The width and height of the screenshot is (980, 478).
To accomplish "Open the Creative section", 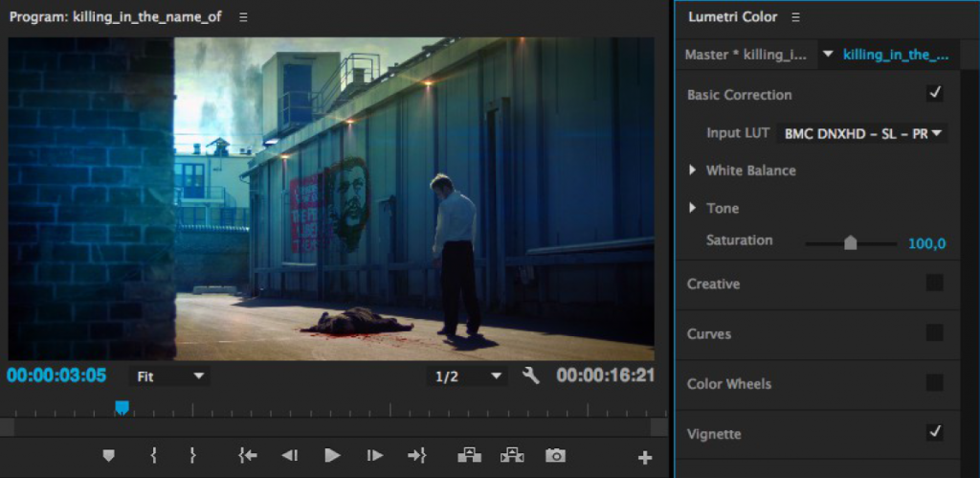I will coord(713,284).
